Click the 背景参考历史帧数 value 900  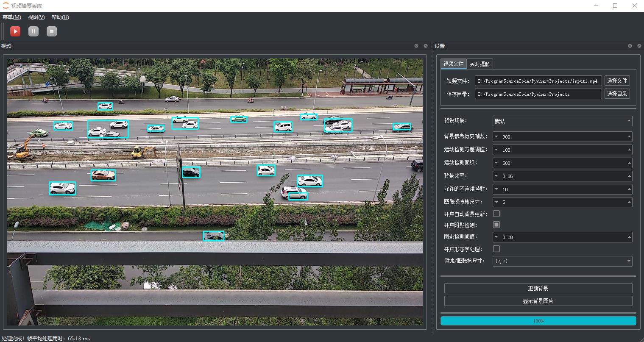click(506, 137)
